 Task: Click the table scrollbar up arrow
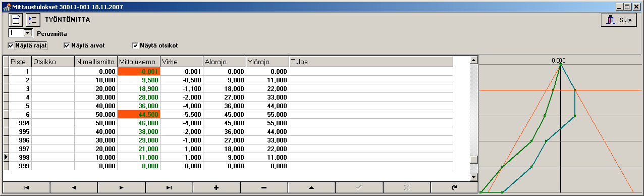(x=473, y=61)
